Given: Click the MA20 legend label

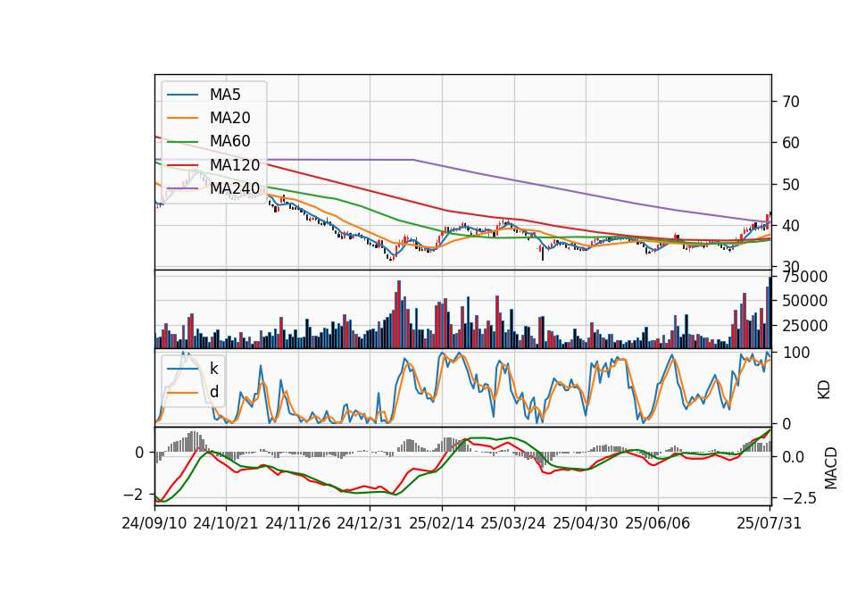Looking at the screenshot, I should pos(229,118).
